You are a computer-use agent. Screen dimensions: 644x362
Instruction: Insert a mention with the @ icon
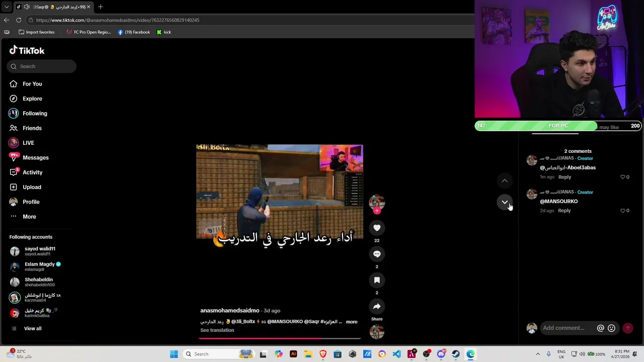[600, 328]
